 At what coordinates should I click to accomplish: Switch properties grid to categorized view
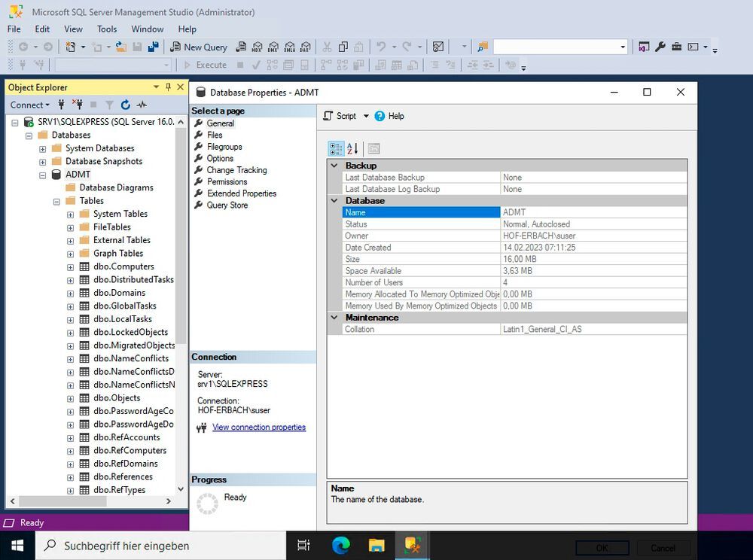coord(335,148)
